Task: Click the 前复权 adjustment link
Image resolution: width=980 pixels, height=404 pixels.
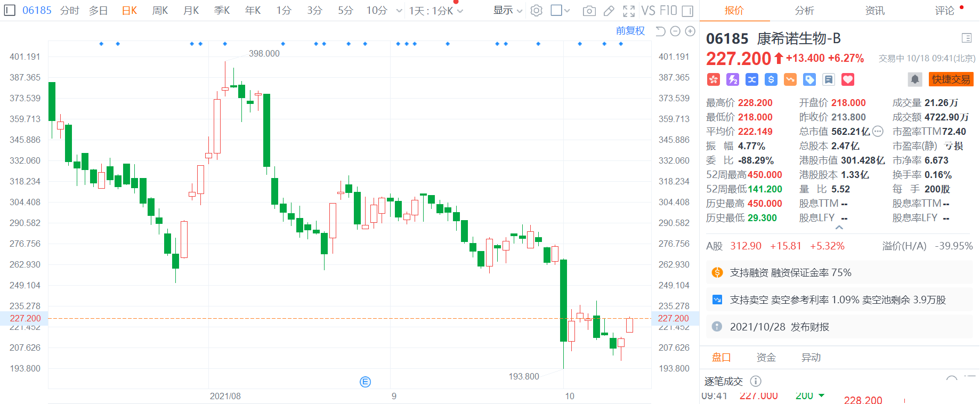Action: tap(630, 31)
